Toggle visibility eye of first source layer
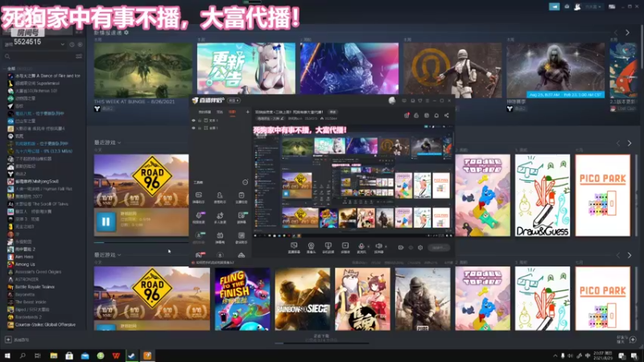Image resolution: width=644 pixels, height=362 pixels. pyautogui.click(x=193, y=121)
